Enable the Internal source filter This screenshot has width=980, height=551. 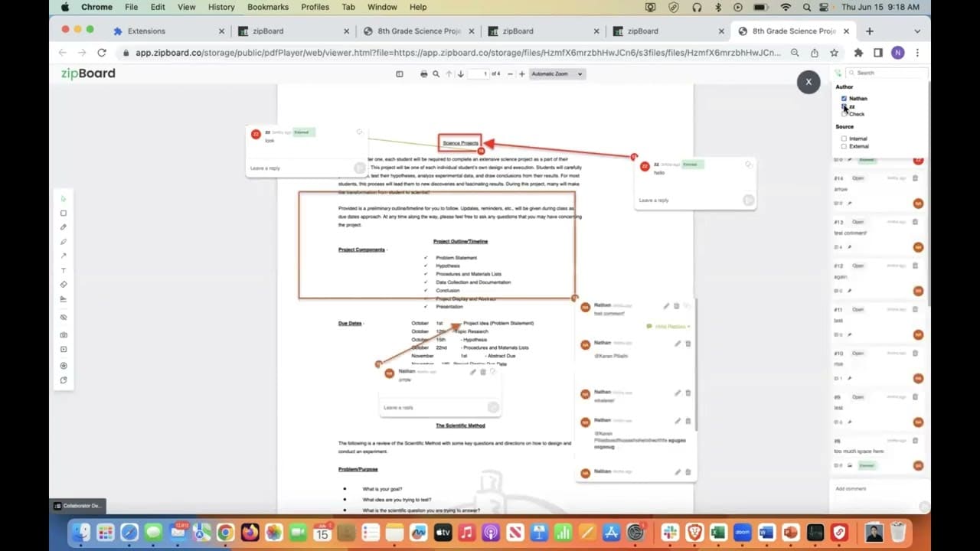[x=845, y=138]
